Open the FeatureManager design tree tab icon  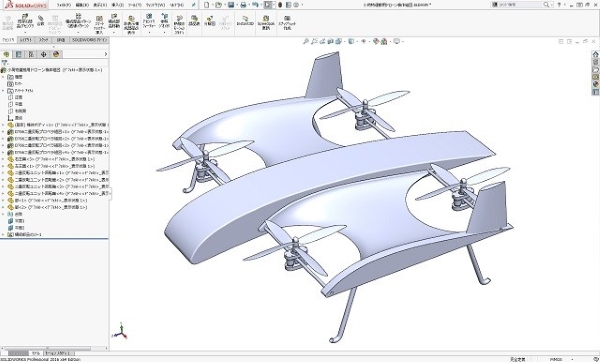point(6,54)
